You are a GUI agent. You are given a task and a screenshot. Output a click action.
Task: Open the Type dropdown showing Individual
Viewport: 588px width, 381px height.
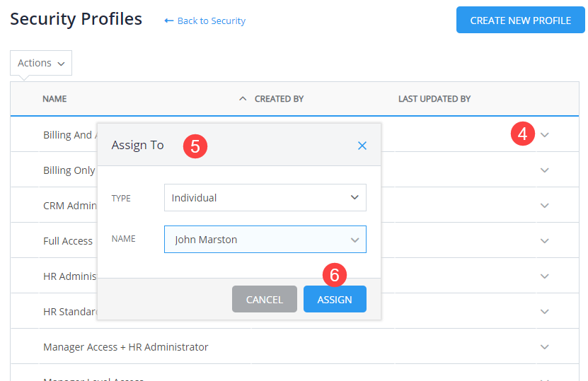pyautogui.click(x=265, y=197)
